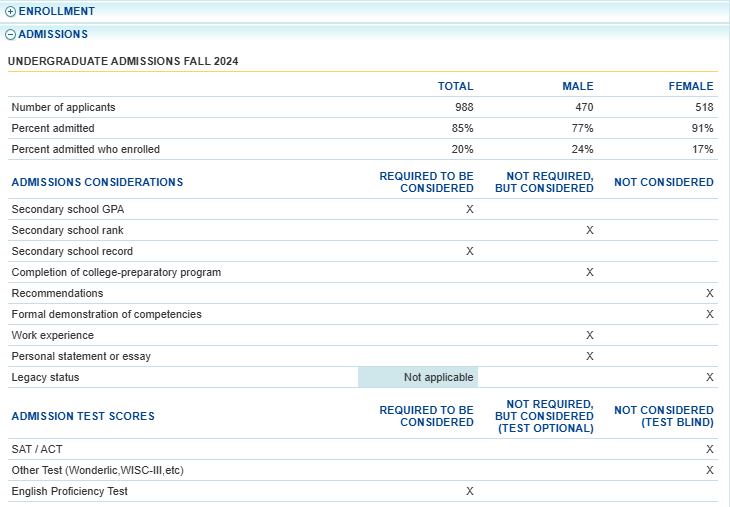
Task: Select total enrolled value 20%
Action: click(x=462, y=149)
